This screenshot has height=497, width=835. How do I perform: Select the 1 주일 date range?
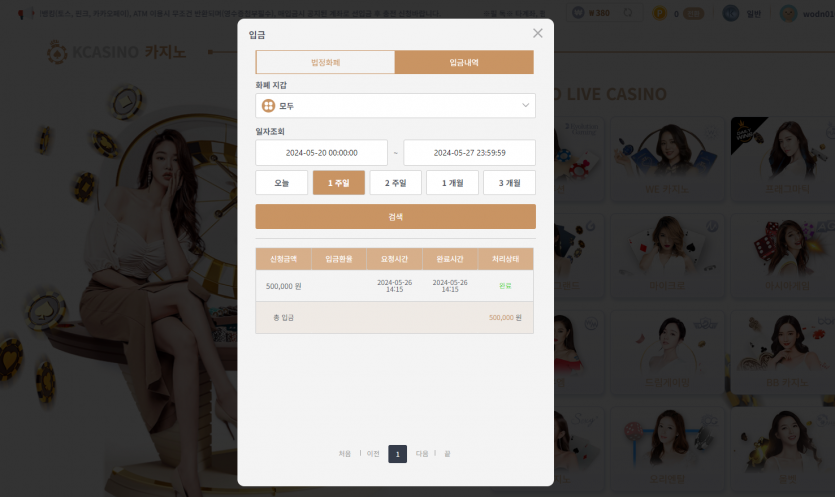click(x=339, y=183)
